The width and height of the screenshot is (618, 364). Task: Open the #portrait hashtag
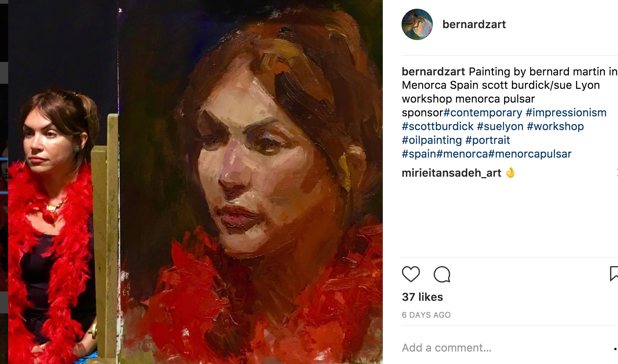[488, 140]
